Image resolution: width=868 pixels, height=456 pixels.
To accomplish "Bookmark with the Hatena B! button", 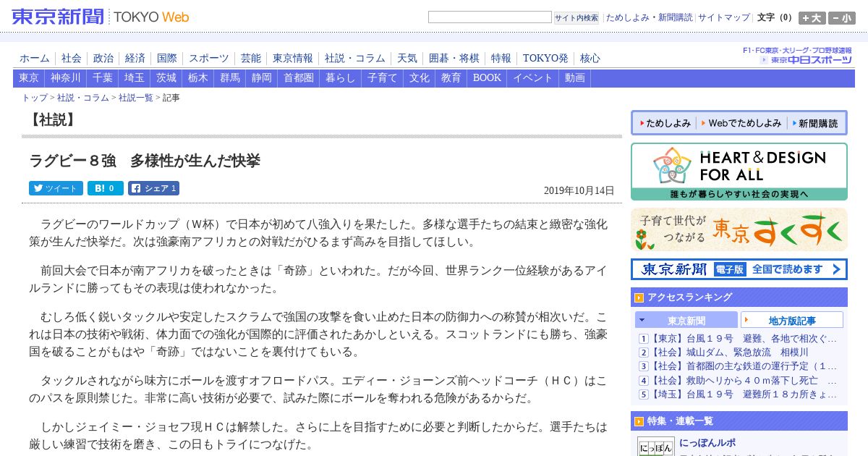I will [106, 188].
